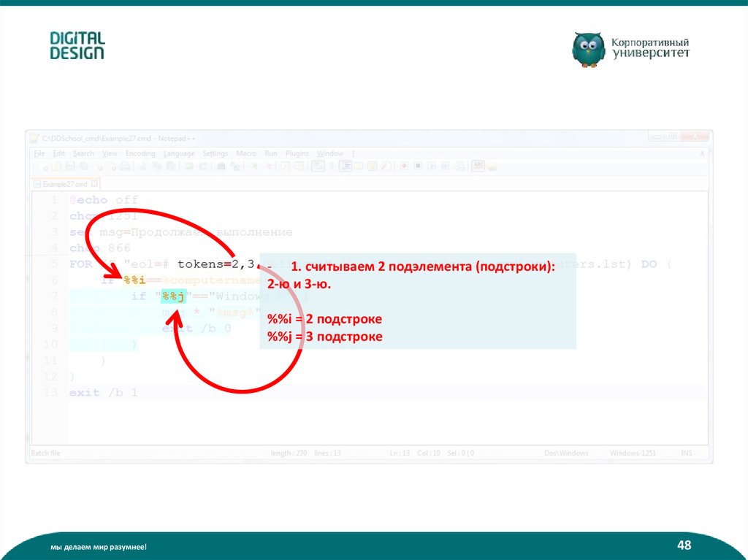Viewport: 748px width, 560px height.
Task: Close the Example27.cmd tab via its X
Action: [x=94, y=184]
